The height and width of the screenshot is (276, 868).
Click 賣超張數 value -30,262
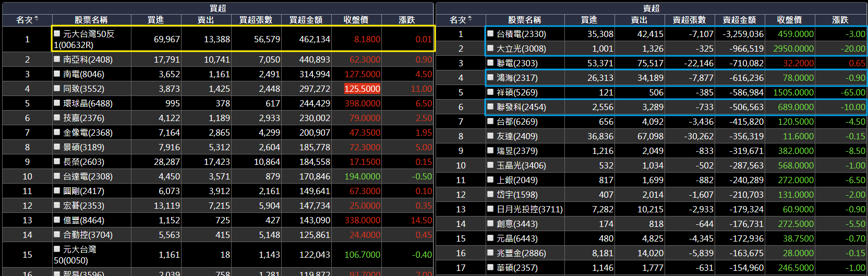[x=698, y=136]
